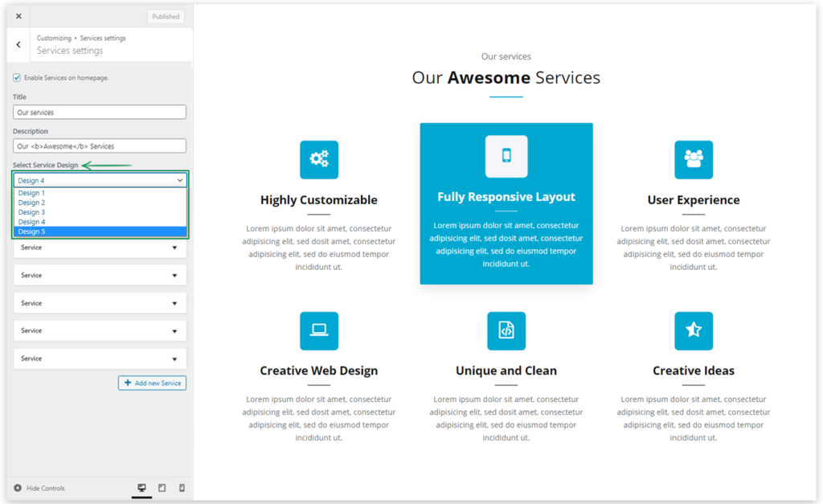Click the User Experience heading
Image resolution: width=823 pixels, height=504 pixels.
694,200
